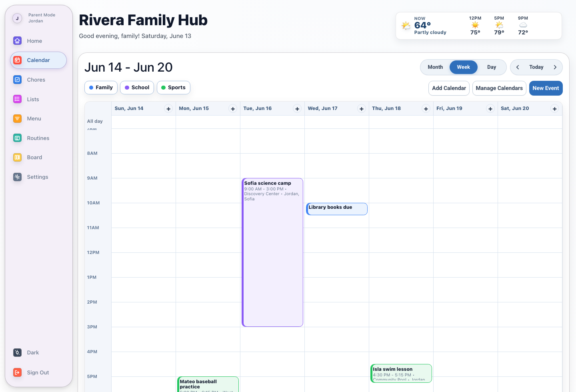Open Chores from sidebar menu

pyautogui.click(x=38, y=80)
